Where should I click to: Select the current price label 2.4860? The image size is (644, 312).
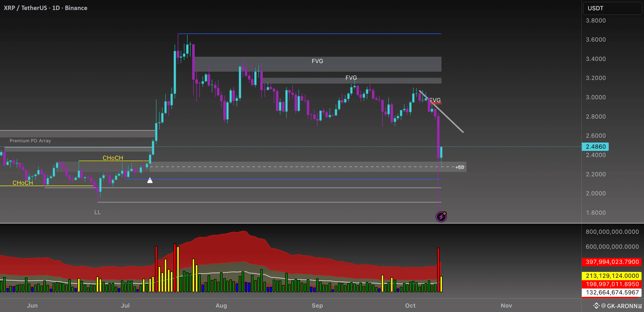pyautogui.click(x=595, y=146)
